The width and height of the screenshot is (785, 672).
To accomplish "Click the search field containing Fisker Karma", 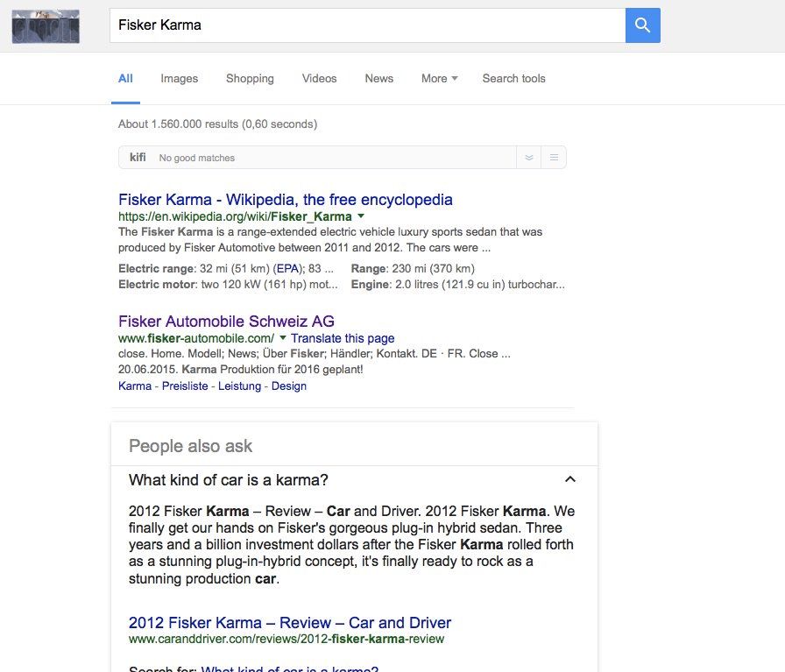I will [366, 25].
